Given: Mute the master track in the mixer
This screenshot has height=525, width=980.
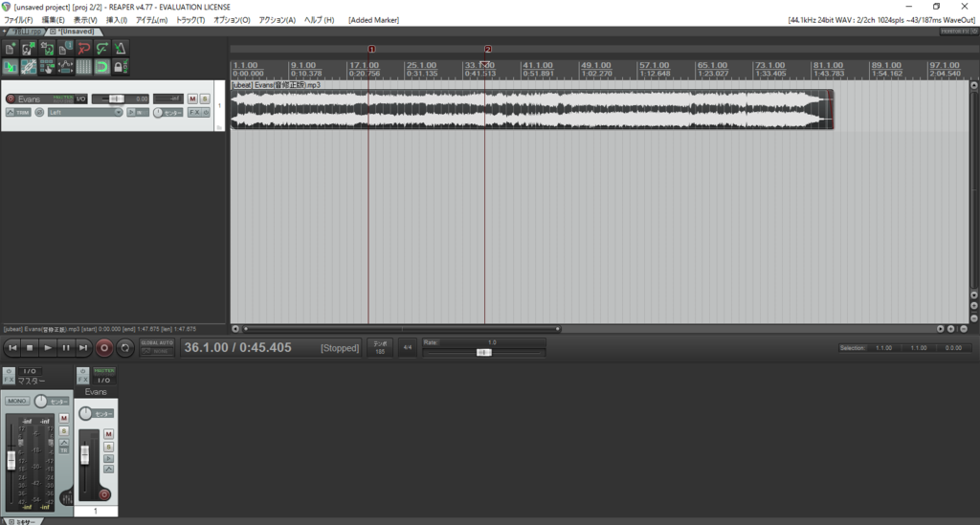Looking at the screenshot, I should pyautogui.click(x=64, y=418).
